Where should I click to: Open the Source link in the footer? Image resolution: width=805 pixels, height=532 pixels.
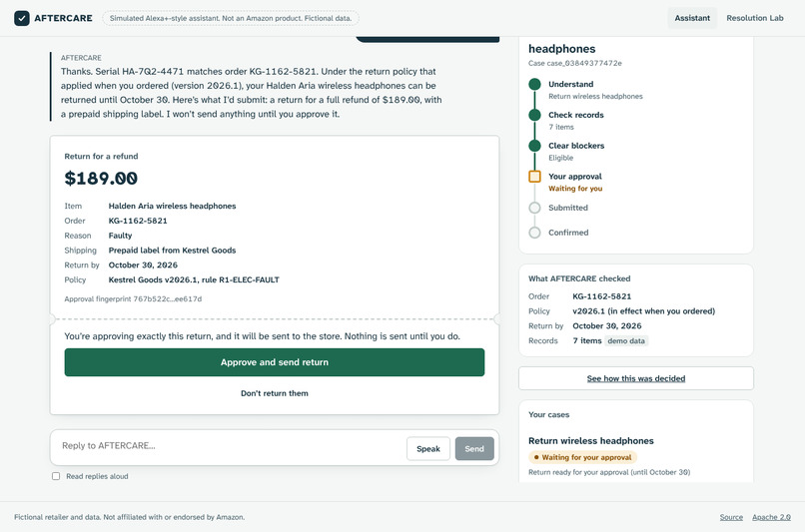pos(731,517)
